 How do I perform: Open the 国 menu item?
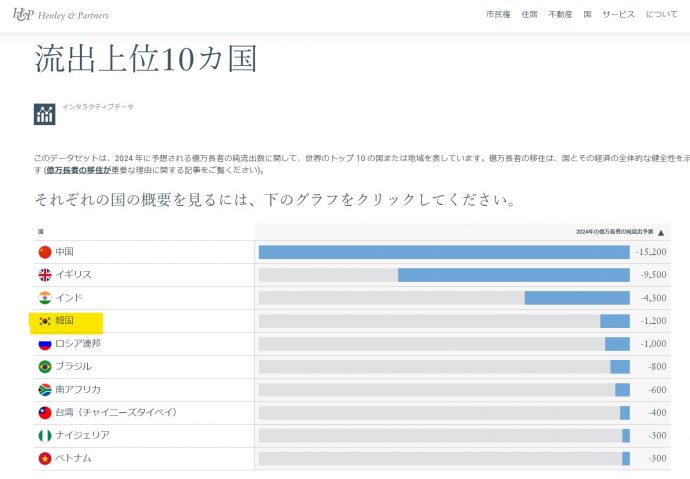point(587,14)
